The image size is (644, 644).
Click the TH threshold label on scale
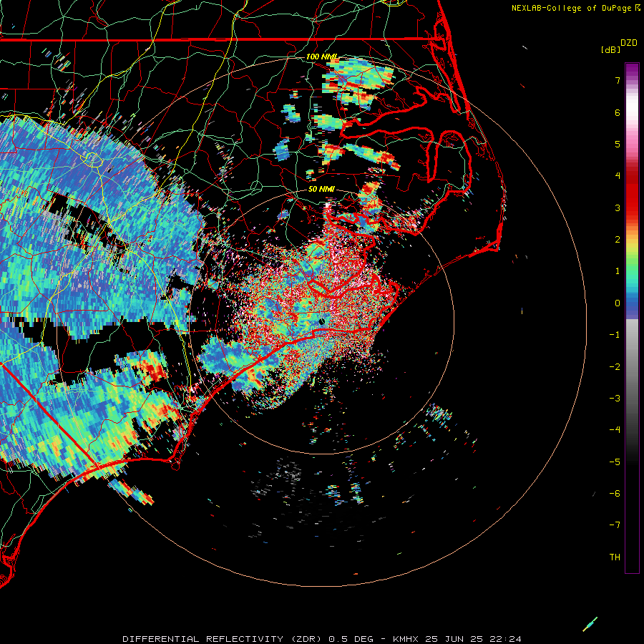point(615,557)
